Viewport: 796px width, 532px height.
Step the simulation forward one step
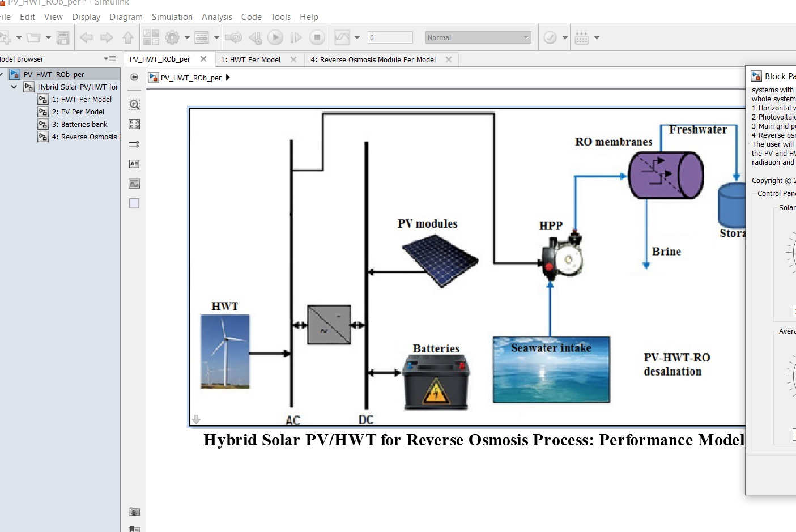tap(295, 37)
